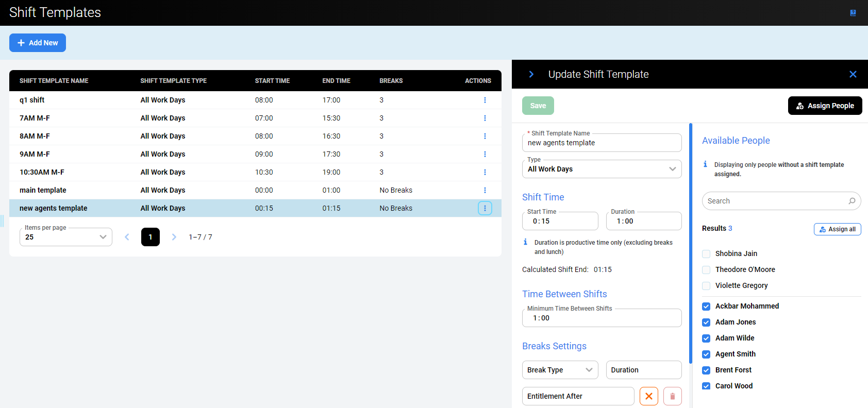Check the Shobina Jain checkbox
This screenshot has width=868, height=408.
(x=706, y=253)
